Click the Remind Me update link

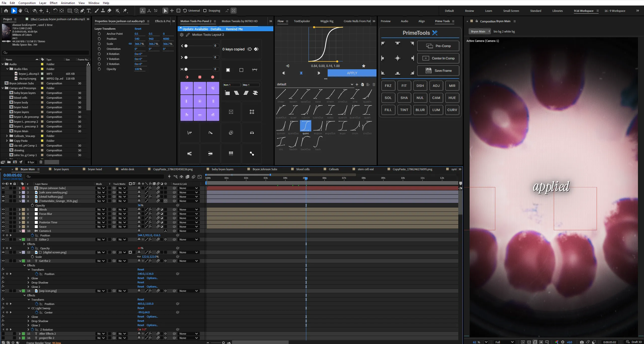(x=234, y=29)
